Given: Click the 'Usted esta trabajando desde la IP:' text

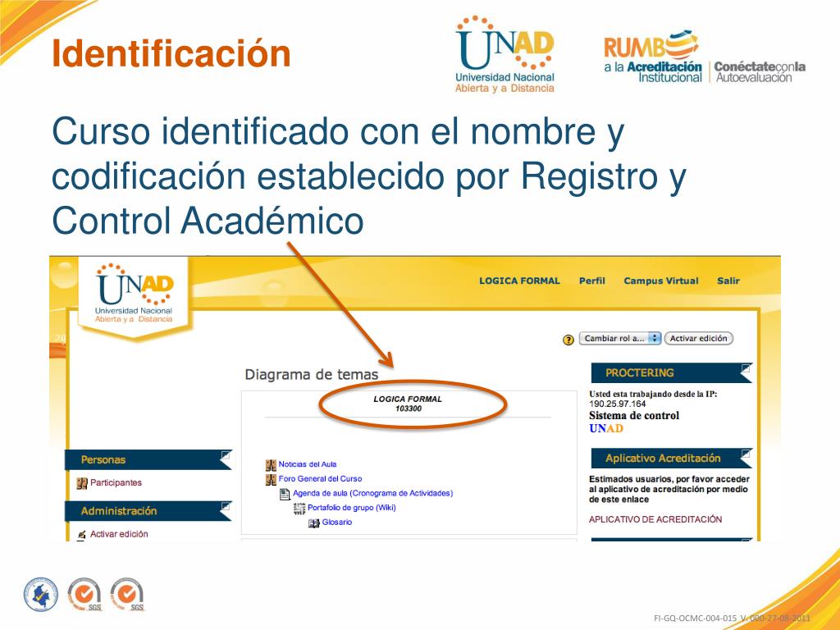Looking at the screenshot, I should (653, 395).
